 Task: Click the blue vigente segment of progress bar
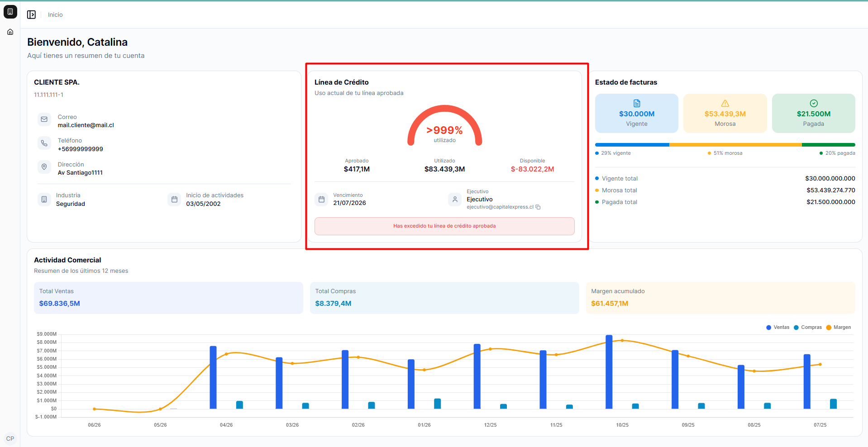tap(632, 145)
